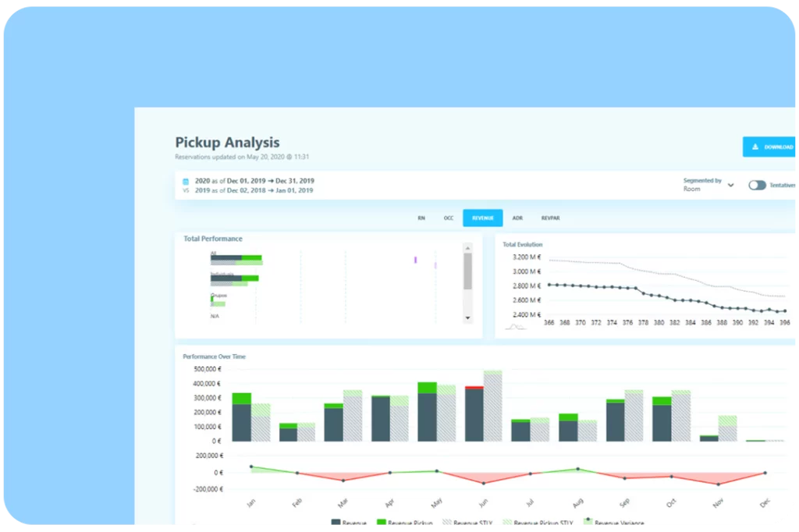Viewport: 799px width, 532px height.
Task: Expand the Segmented by Room dropdown
Action: pos(730,185)
